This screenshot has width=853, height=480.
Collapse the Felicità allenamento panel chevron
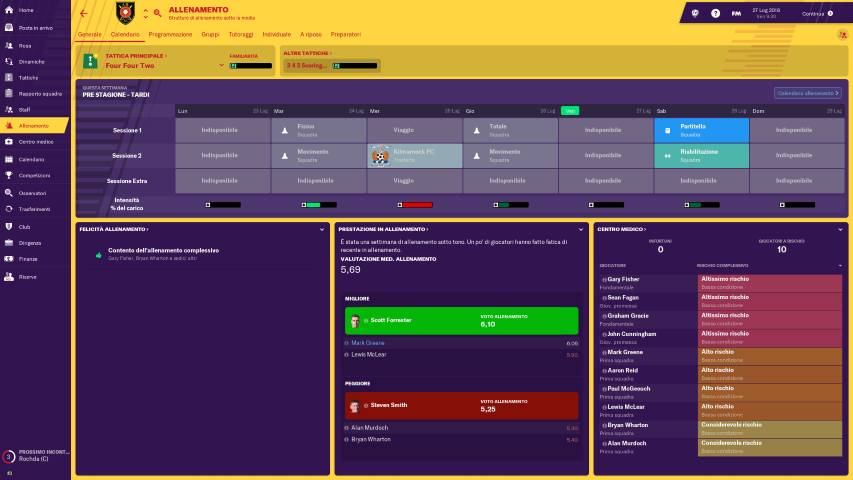(x=324, y=229)
